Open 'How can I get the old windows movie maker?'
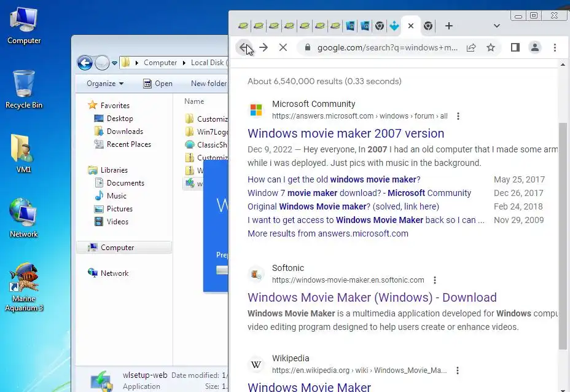 click(x=334, y=179)
